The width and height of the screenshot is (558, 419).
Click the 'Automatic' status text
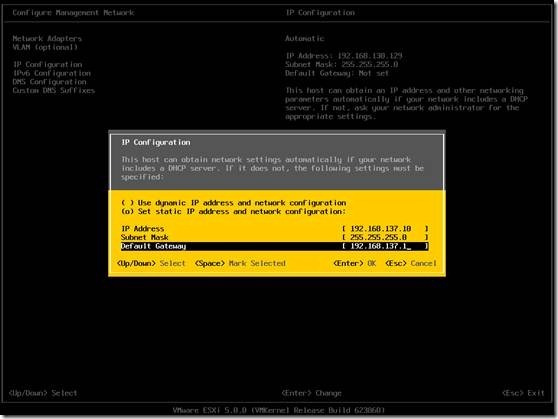pos(305,38)
